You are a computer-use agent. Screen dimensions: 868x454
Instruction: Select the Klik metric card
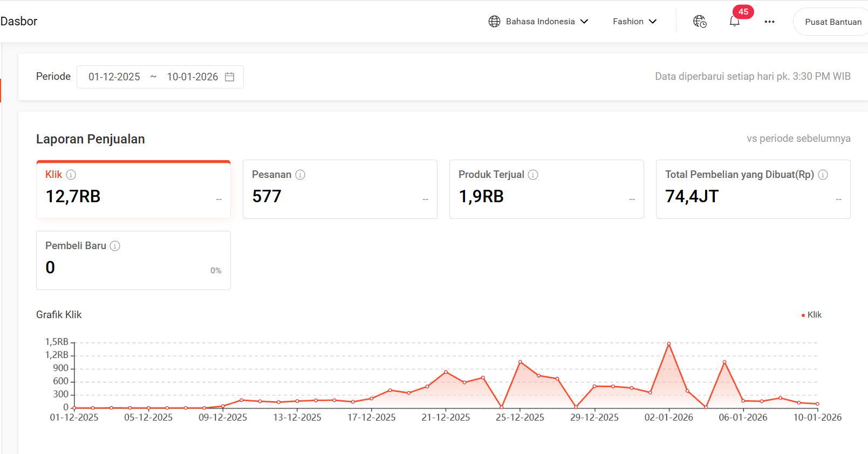click(133, 190)
